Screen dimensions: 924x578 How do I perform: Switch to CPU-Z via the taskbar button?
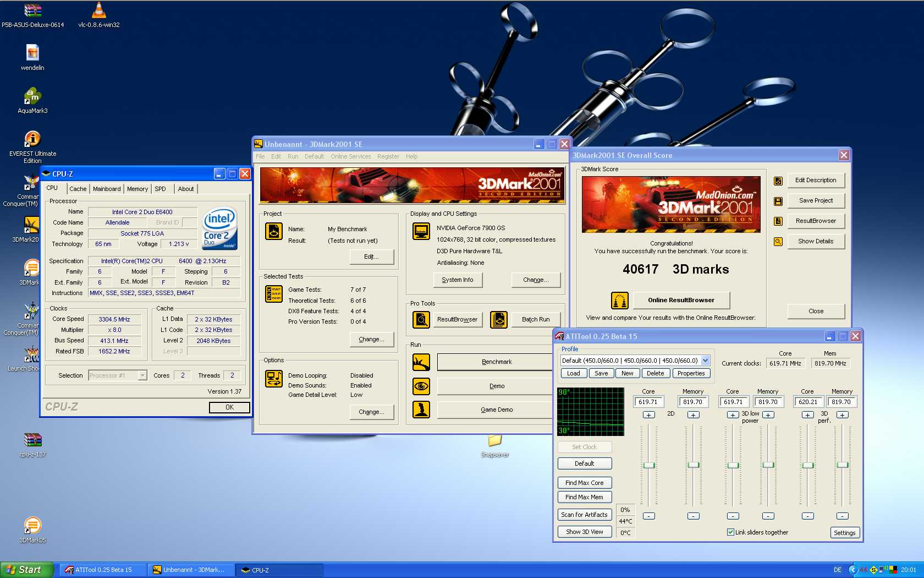click(279, 570)
